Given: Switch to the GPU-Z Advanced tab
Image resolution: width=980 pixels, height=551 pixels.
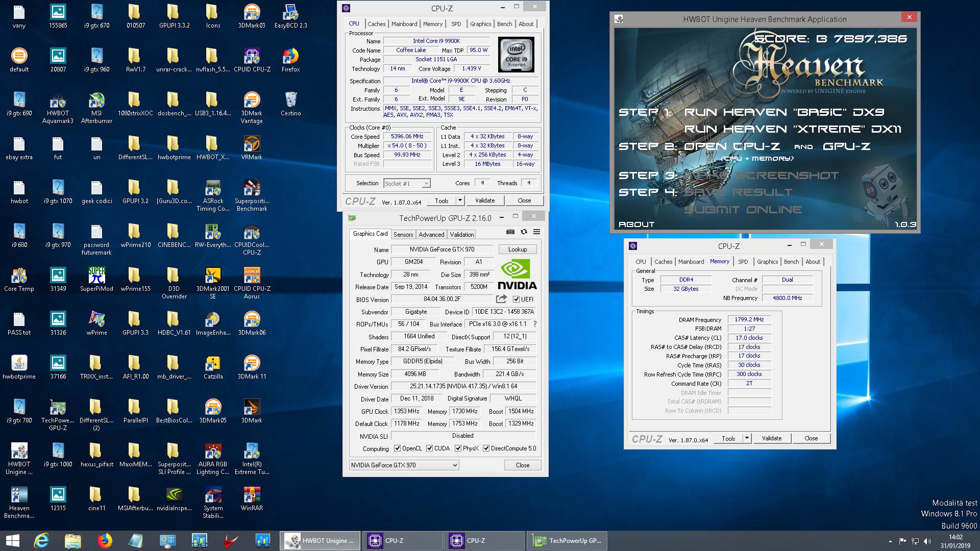Looking at the screenshot, I should click(431, 234).
